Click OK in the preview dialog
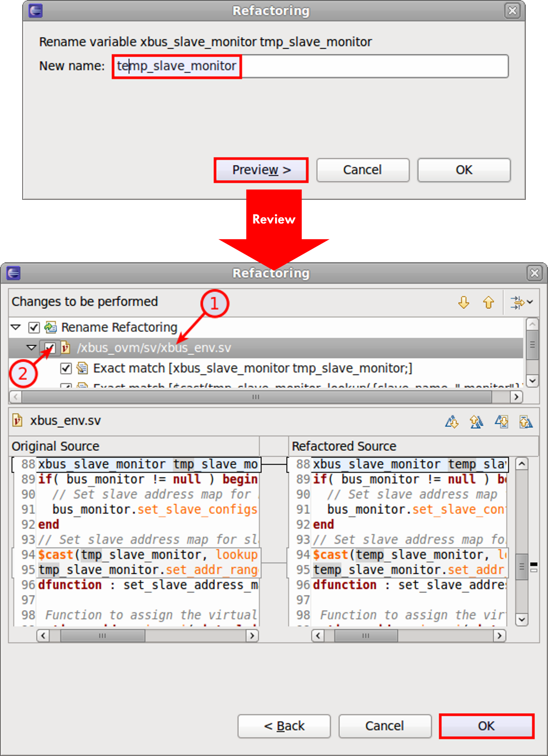Image resolution: width=548 pixels, height=756 pixels. pyautogui.click(x=486, y=726)
